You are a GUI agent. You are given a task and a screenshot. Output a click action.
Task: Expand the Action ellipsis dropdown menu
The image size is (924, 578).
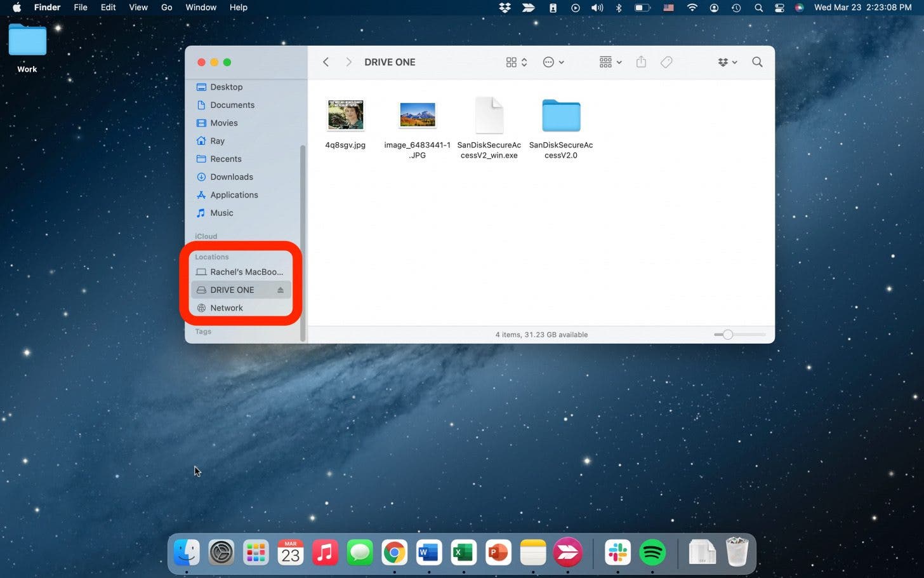click(x=553, y=62)
